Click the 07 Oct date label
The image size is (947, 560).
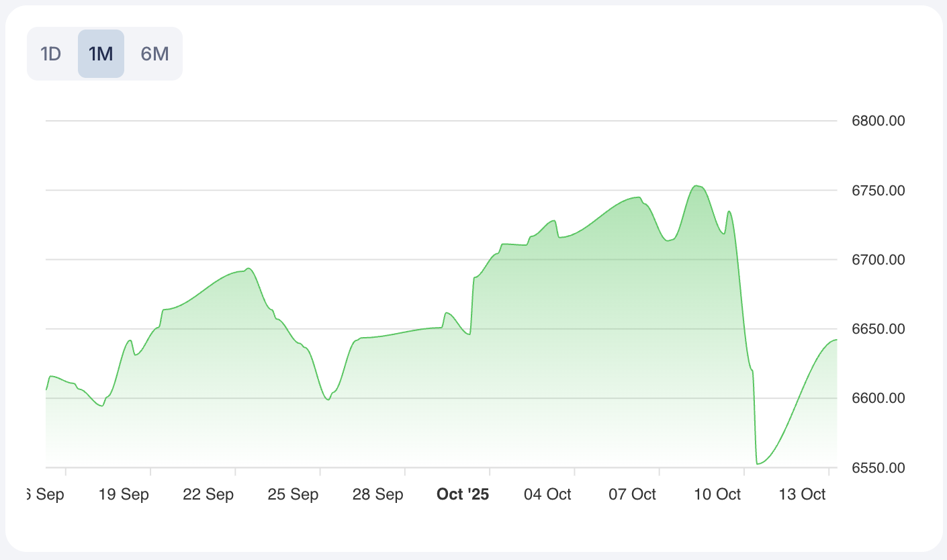632,495
